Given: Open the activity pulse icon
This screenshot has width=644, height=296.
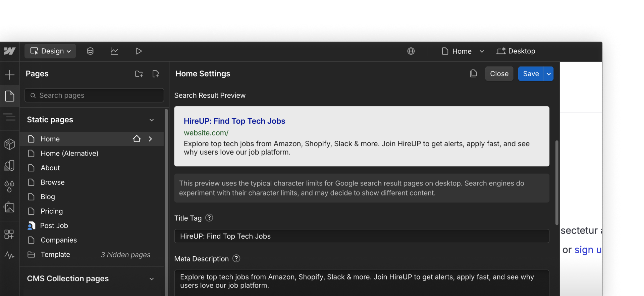Looking at the screenshot, I should (10, 255).
